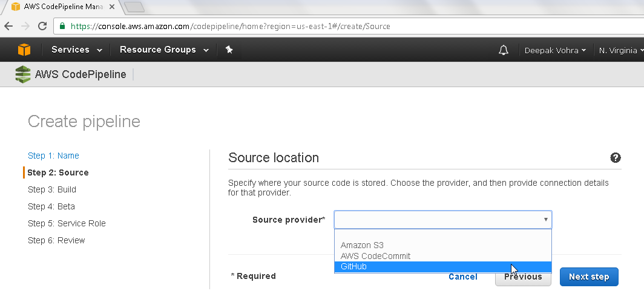The height and width of the screenshot is (305, 644).
Task: Click the Create pipeline heading
Action: (x=84, y=122)
